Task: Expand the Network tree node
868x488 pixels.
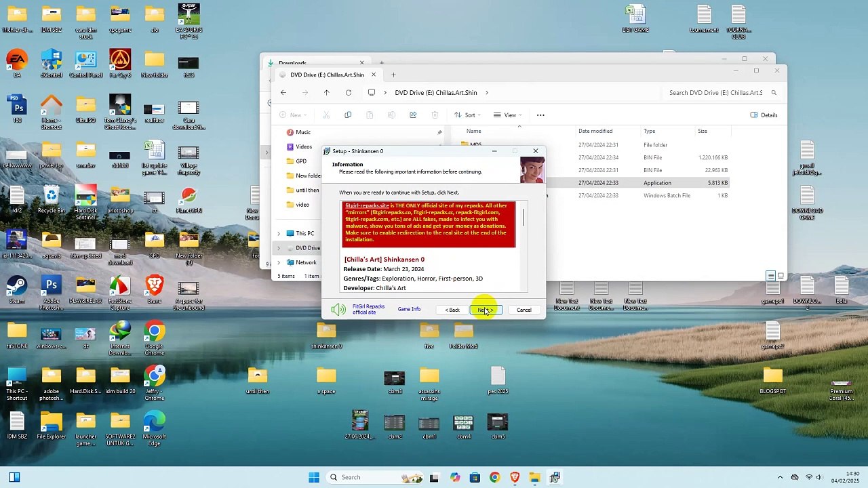Action: tap(278, 263)
